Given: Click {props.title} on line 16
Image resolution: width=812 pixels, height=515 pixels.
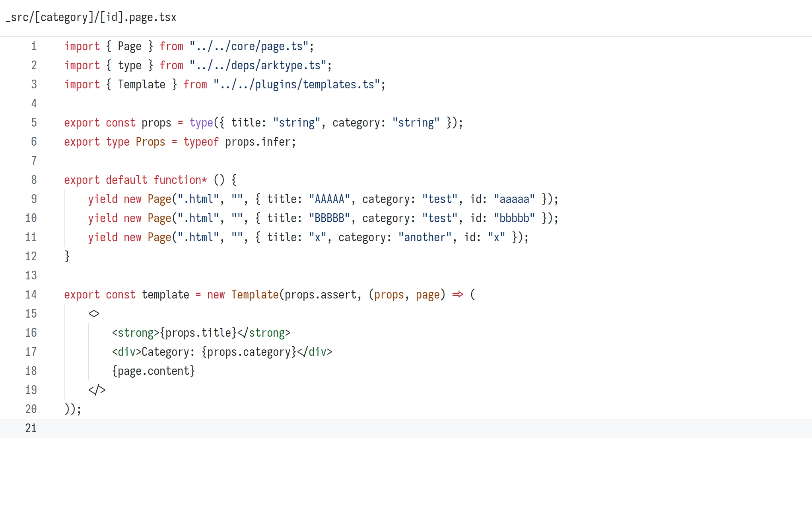Looking at the screenshot, I should point(198,333).
